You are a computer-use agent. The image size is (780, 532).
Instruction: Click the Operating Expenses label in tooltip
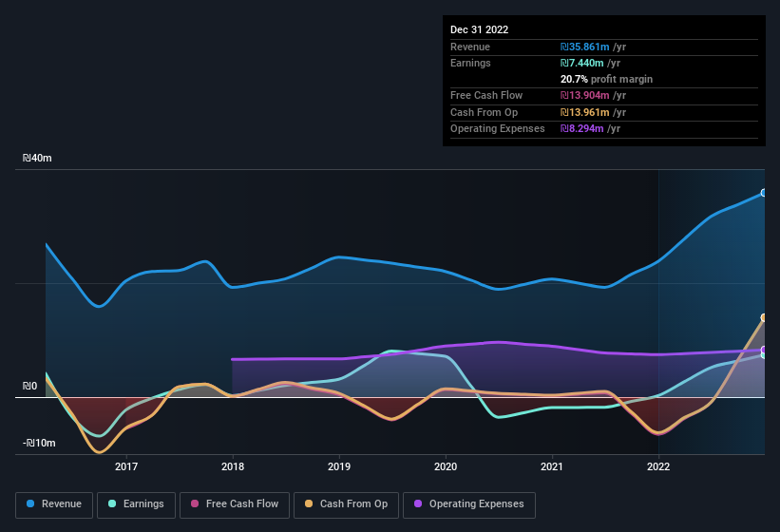498,129
